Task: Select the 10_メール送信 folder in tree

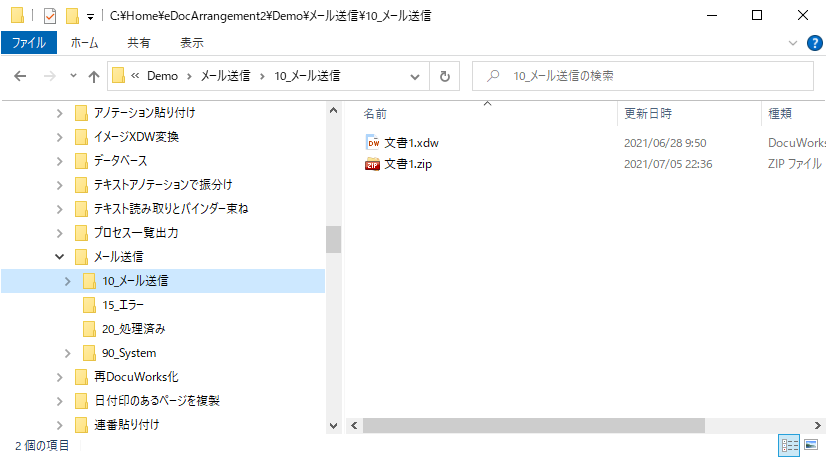Action: click(x=135, y=281)
